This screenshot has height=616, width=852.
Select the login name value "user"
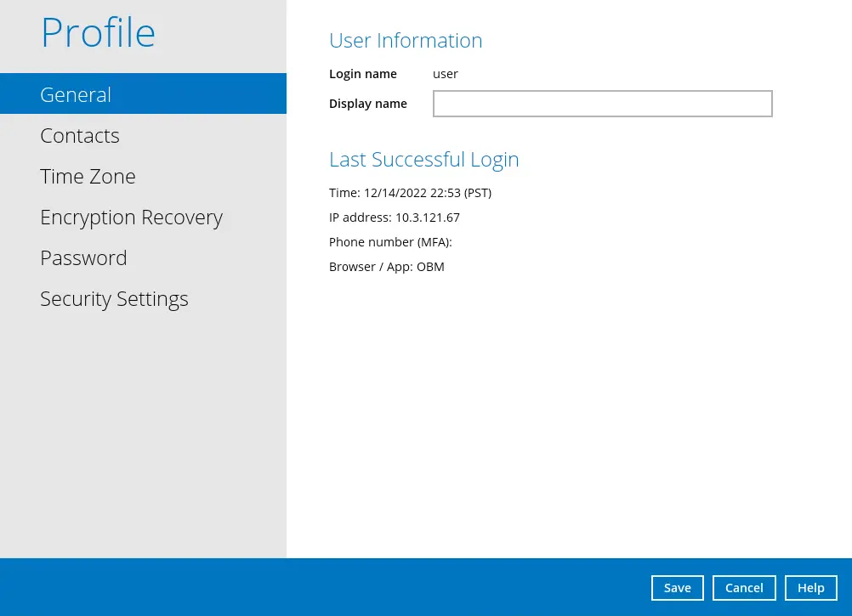click(446, 74)
